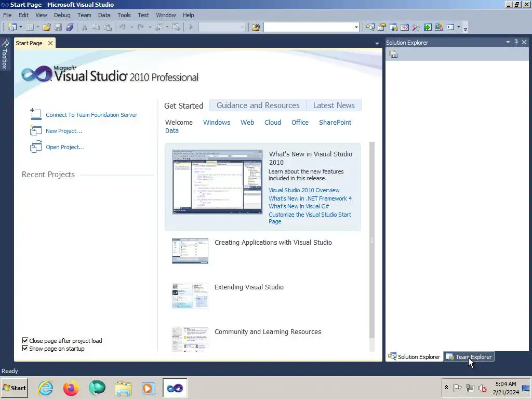Viewport: 532px width, 399px height.
Task: Switch to Guidance and Resources tab
Action: (258, 105)
